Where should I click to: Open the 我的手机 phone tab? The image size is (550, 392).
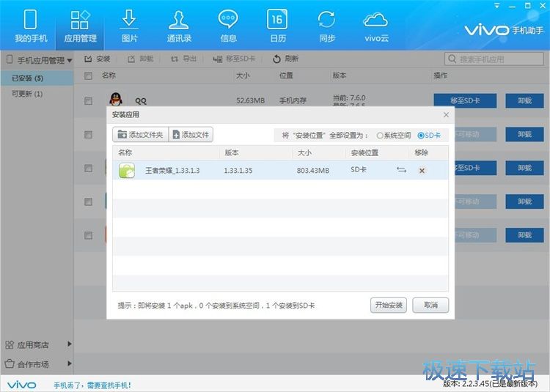(31, 26)
